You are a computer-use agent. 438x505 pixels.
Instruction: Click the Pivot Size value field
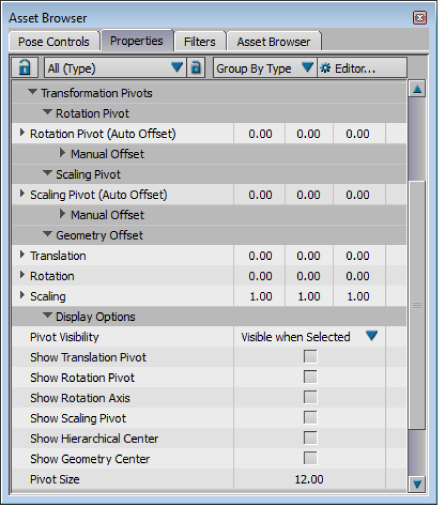pyautogui.click(x=309, y=479)
